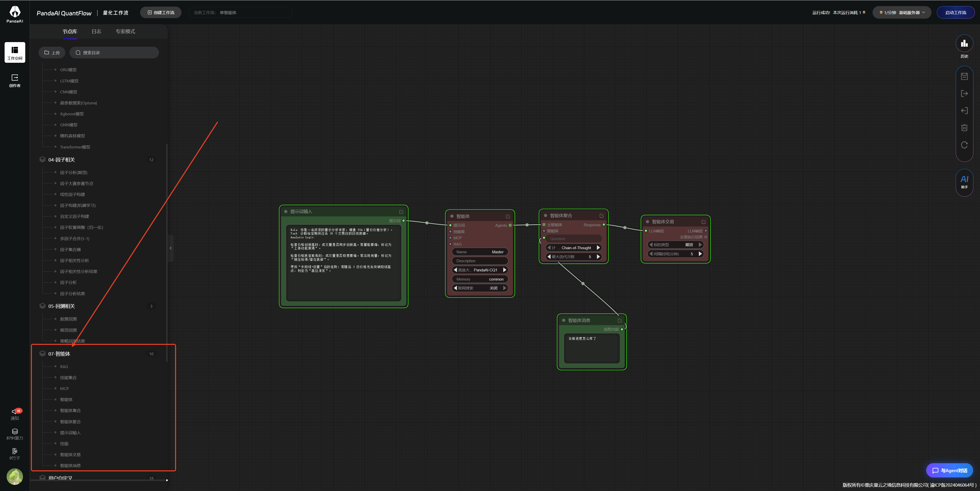Click the save workflow icon
Viewport: 980px width, 491px height.
click(x=964, y=77)
